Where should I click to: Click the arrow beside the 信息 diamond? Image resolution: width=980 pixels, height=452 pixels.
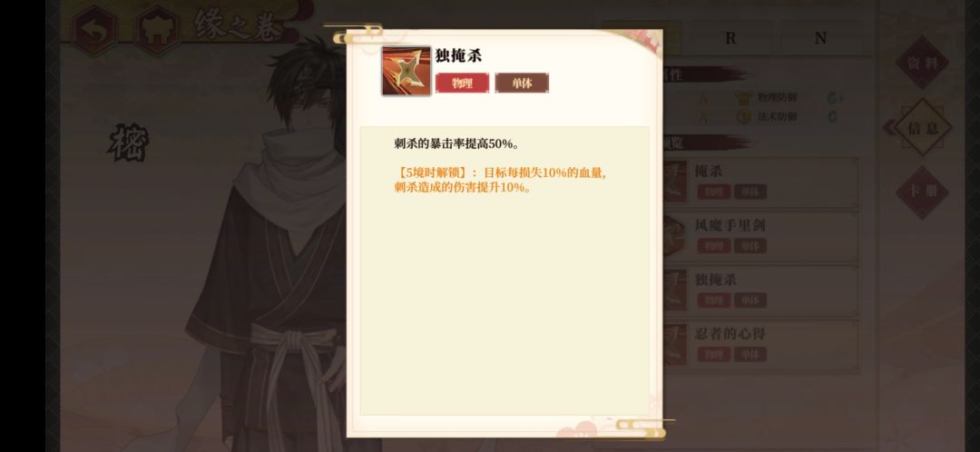pyautogui.click(x=888, y=128)
